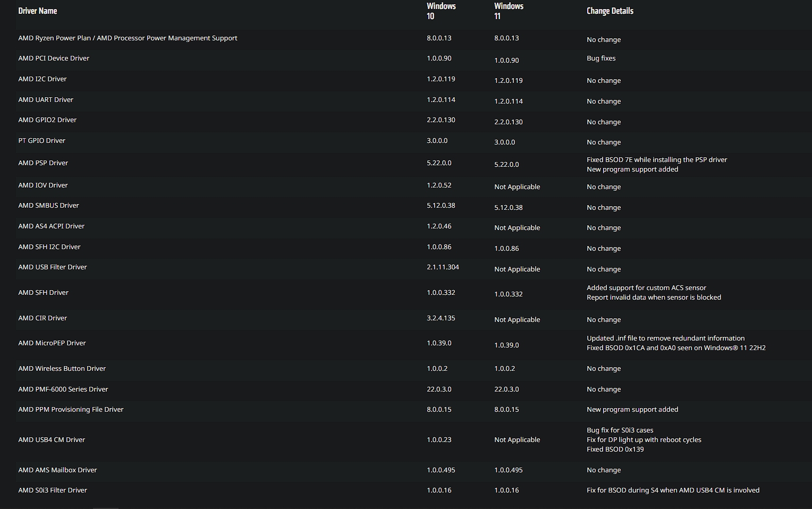This screenshot has height=509, width=812.
Task: Select the AMD S0i3 Filter Driver name
Action: [53, 490]
